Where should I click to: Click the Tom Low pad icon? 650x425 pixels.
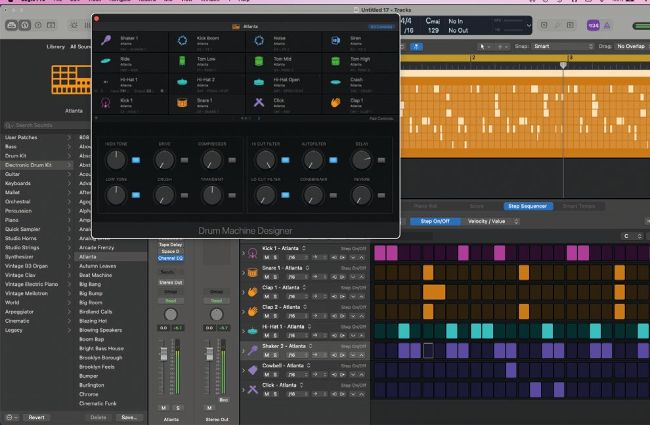(182, 61)
